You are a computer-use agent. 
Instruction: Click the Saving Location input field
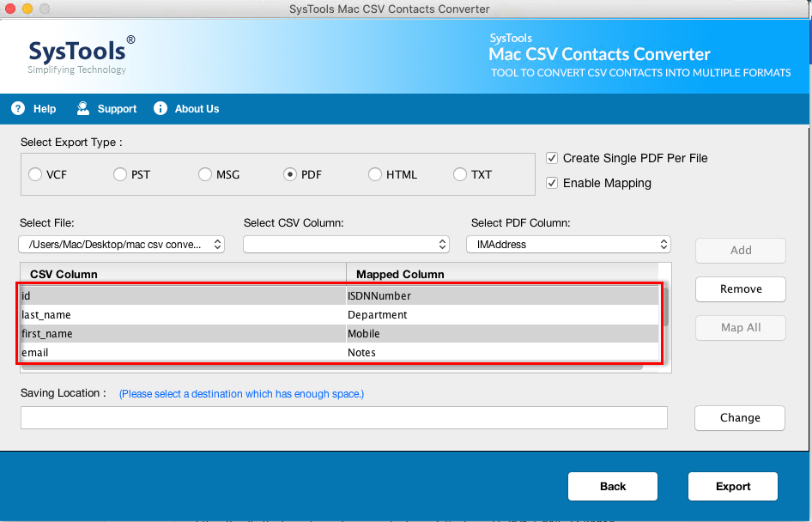pyautogui.click(x=344, y=417)
